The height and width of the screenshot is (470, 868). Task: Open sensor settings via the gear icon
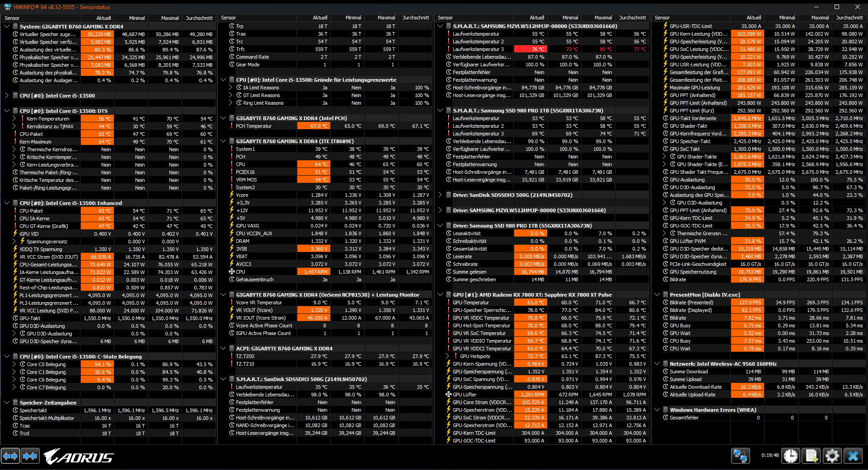[832, 456]
